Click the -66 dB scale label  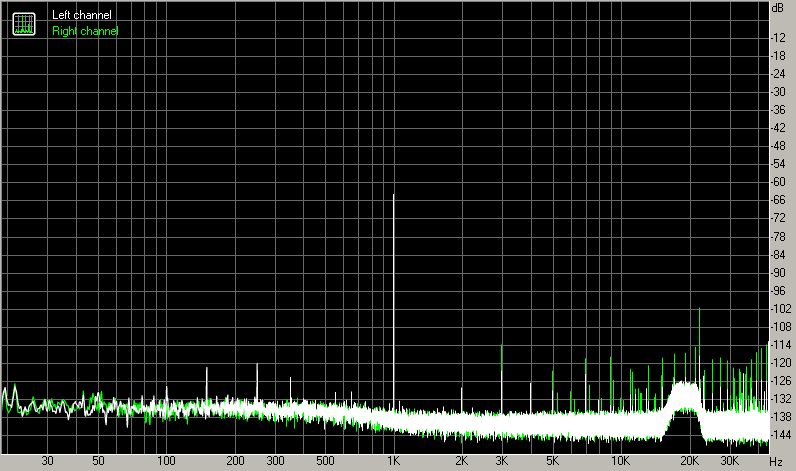[x=778, y=200]
